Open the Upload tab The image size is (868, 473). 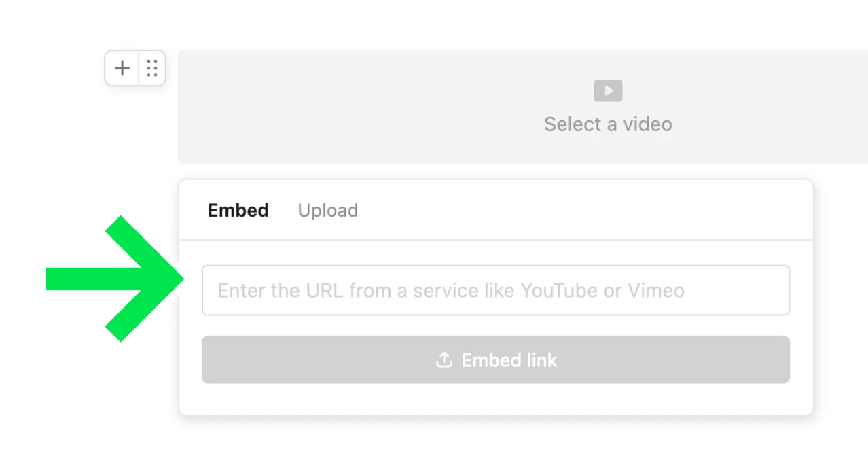coord(327,211)
